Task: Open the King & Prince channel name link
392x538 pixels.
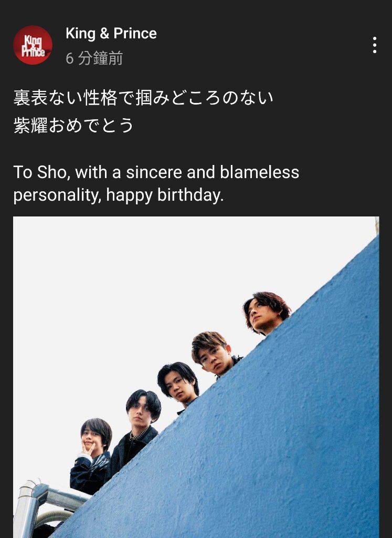Action: coord(111,34)
